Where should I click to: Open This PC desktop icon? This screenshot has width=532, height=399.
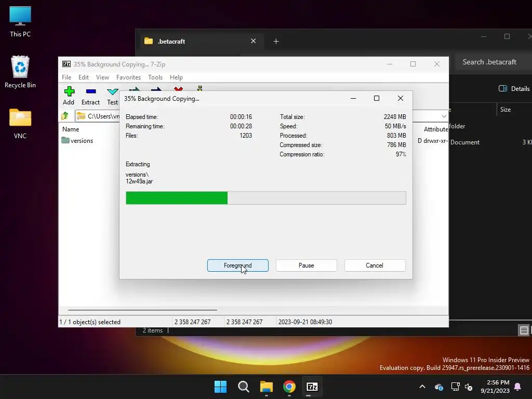point(20,21)
